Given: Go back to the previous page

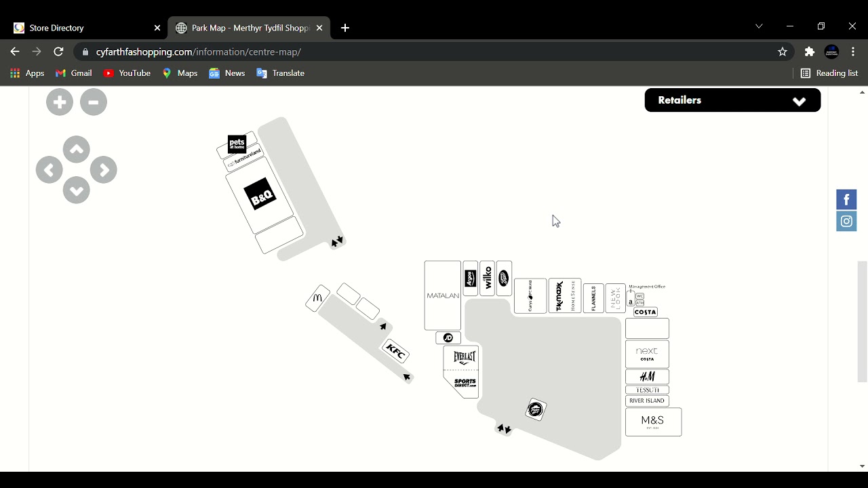Looking at the screenshot, I should 15,52.
